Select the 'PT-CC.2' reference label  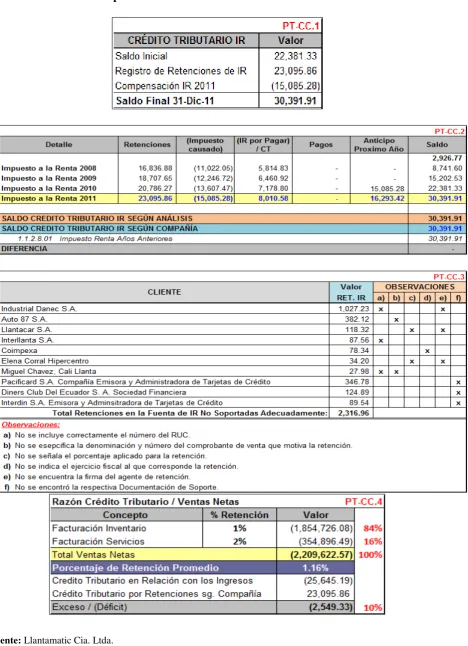coord(449,131)
